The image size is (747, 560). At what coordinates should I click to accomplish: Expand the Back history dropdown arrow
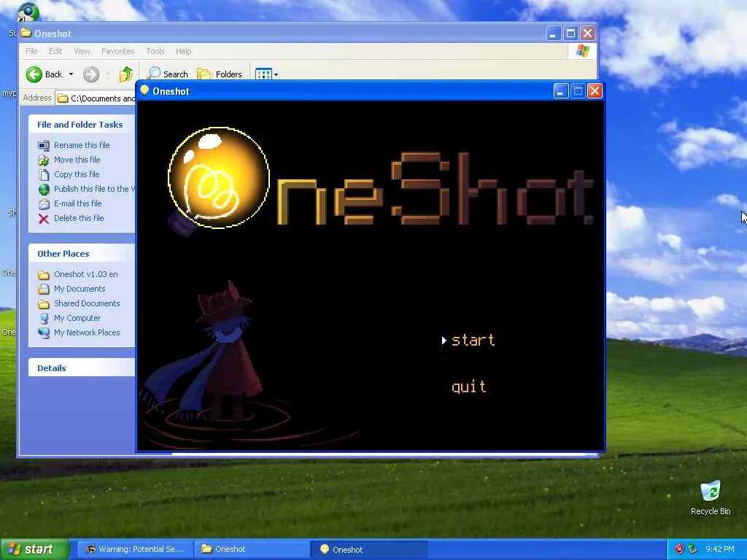(71, 74)
